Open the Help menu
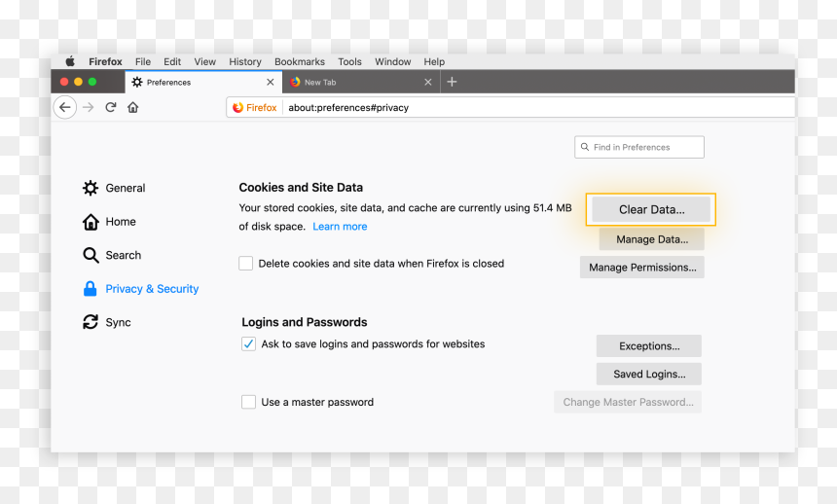The height and width of the screenshot is (504, 837). (x=434, y=61)
